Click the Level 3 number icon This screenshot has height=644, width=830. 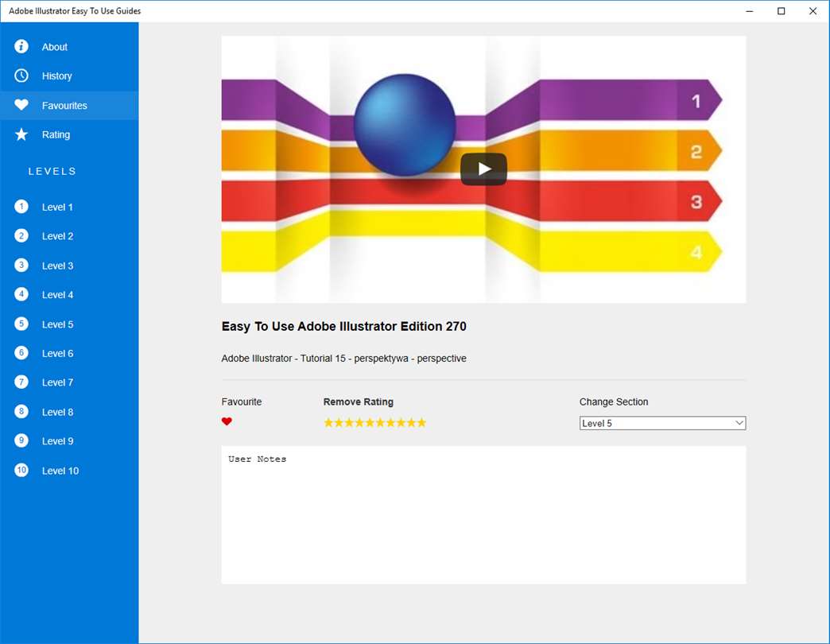(21, 265)
